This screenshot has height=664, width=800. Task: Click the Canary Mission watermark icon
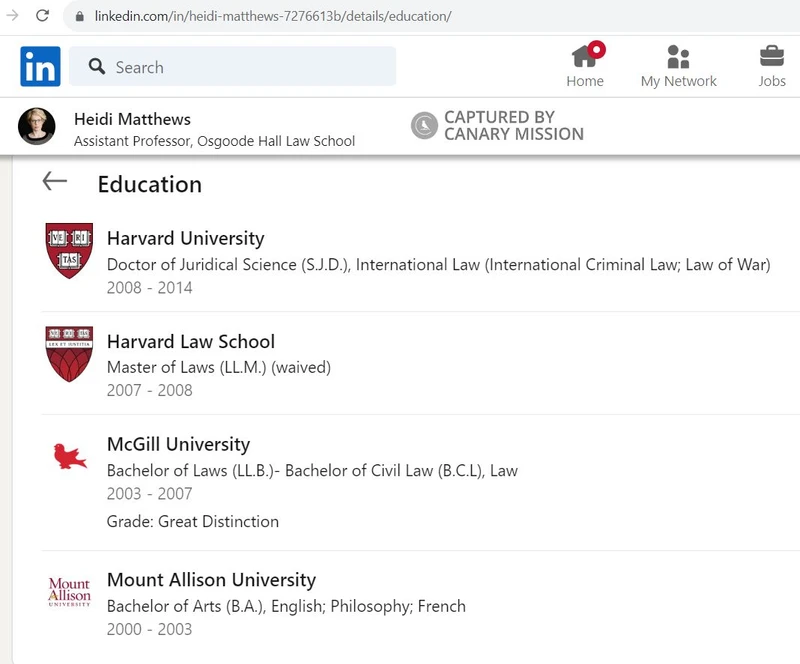pyautogui.click(x=425, y=126)
